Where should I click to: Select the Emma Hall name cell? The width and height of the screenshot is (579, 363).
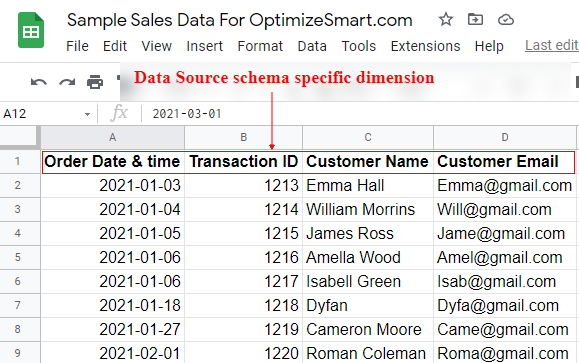[x=368, y=185]
